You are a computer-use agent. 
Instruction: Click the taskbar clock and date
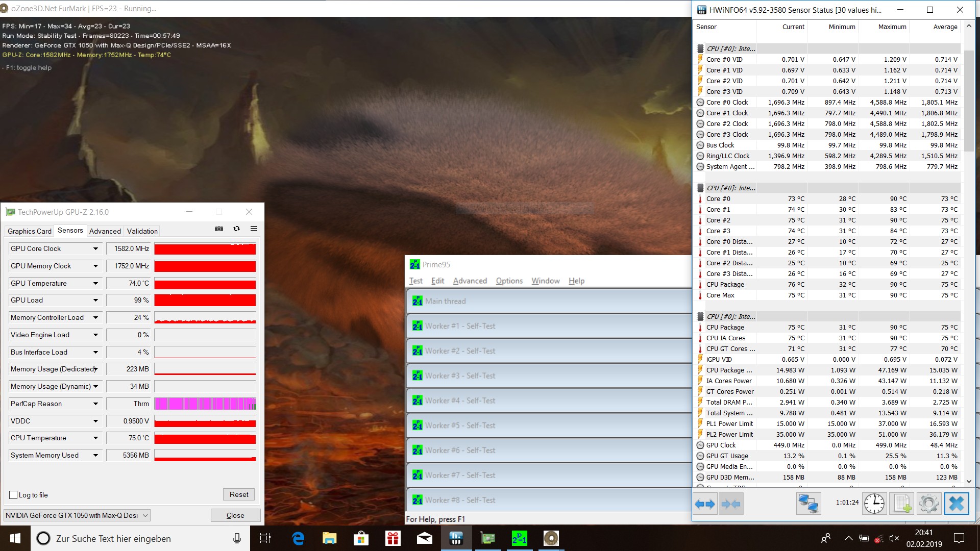click(924, 538)
